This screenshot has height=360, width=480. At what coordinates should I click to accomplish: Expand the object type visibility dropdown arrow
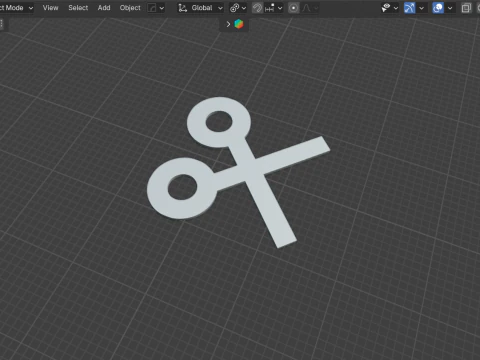tap(396, 8)
